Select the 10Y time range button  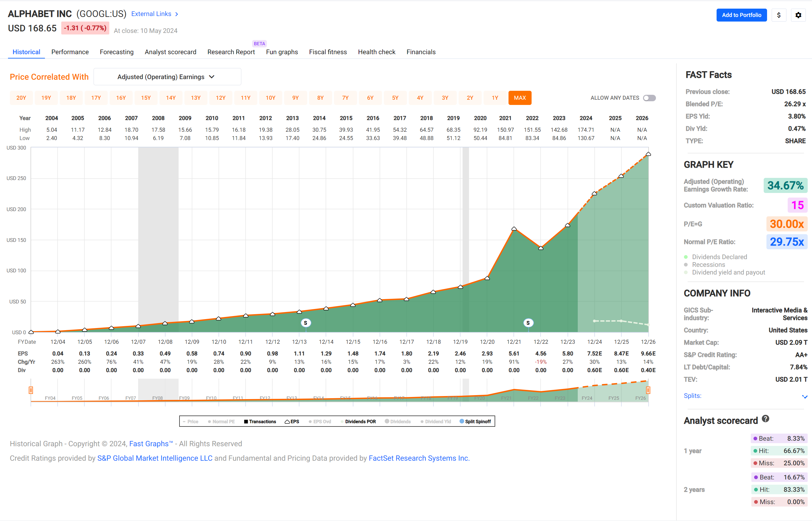point(270,98)
